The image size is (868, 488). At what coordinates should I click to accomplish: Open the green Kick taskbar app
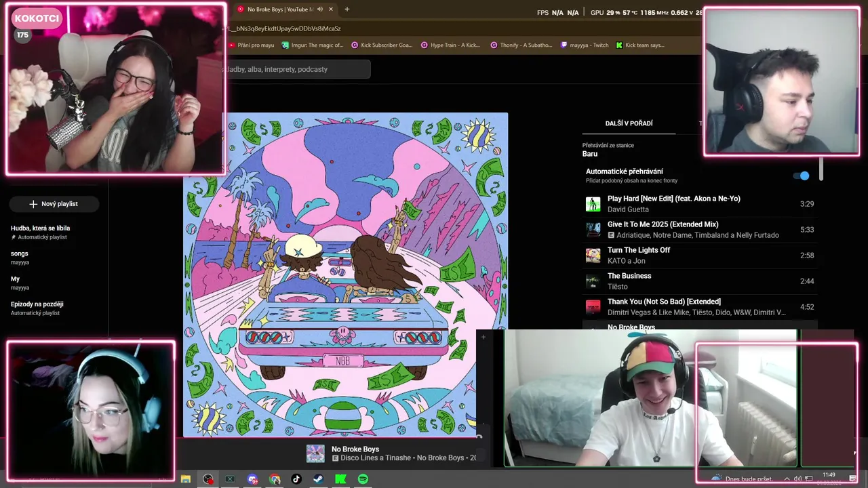[x=340, y=479]
